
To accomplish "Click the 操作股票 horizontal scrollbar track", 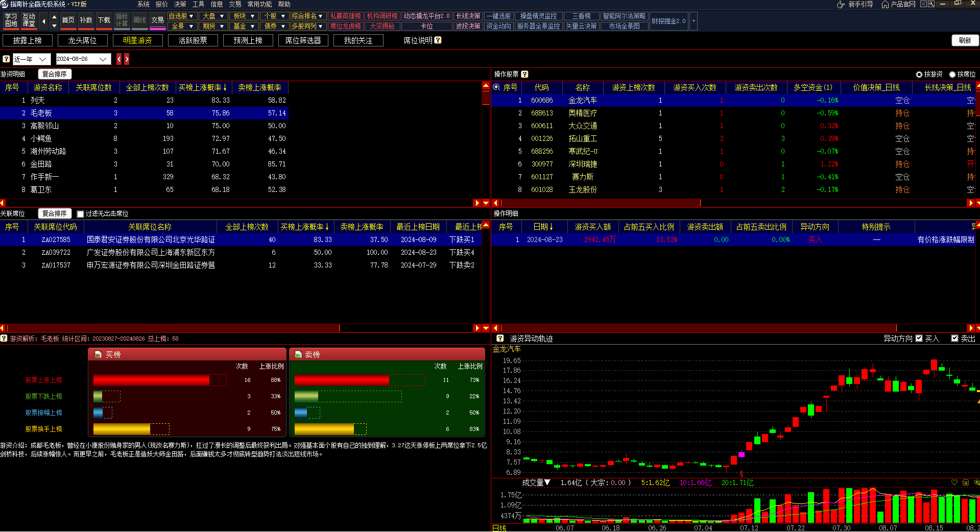I will coord(817,203).
